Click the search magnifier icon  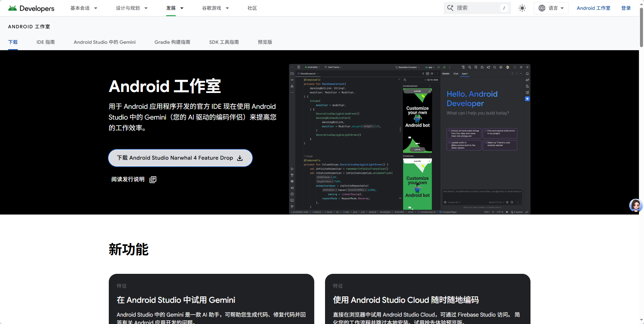coord(450,8)
